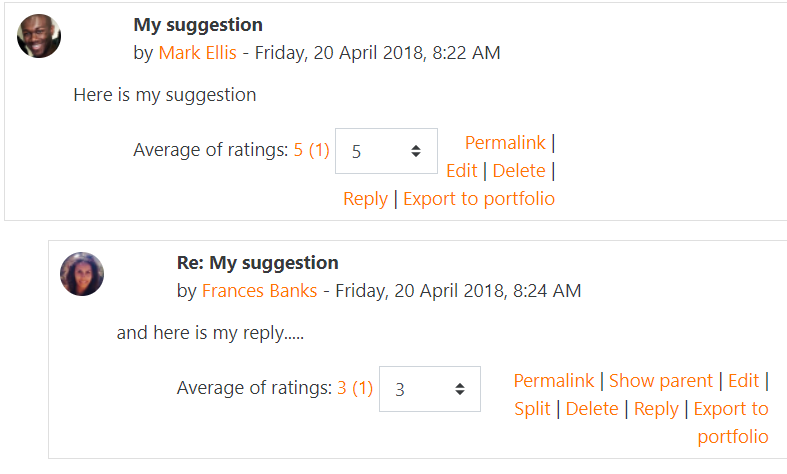Screen dimensions: 787x474
Task: View the average rating details 3 (1)
Action: point(355,388)
